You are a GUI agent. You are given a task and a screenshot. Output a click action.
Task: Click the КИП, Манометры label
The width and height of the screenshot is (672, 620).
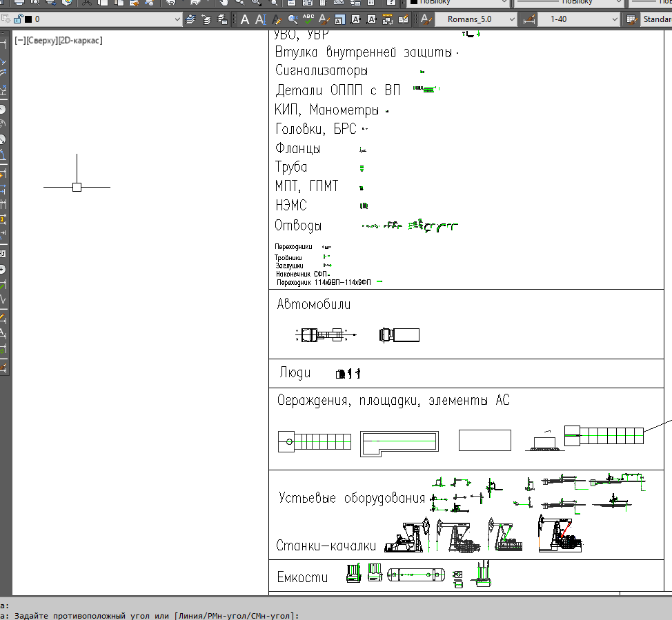[326, 110]
